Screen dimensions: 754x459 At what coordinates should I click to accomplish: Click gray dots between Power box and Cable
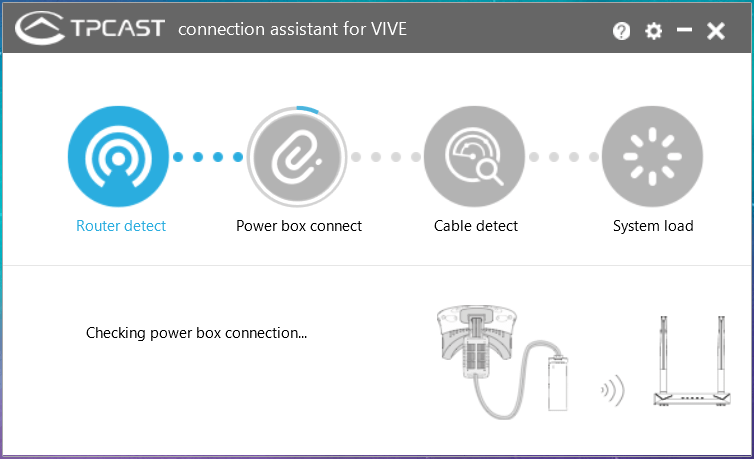[386, 157]
